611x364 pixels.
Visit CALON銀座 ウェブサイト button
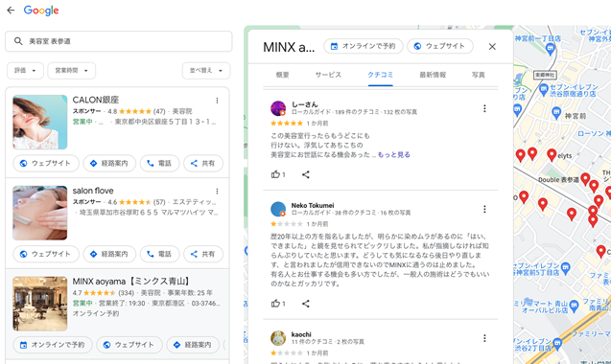46,163
